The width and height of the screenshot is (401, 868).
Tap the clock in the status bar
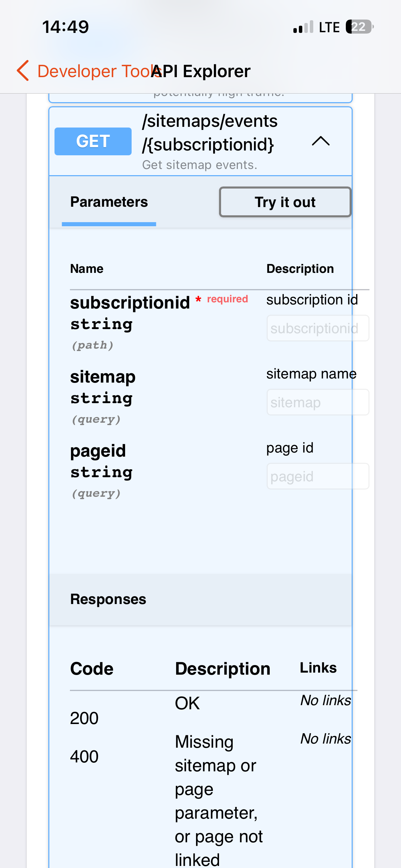(65, 27)
